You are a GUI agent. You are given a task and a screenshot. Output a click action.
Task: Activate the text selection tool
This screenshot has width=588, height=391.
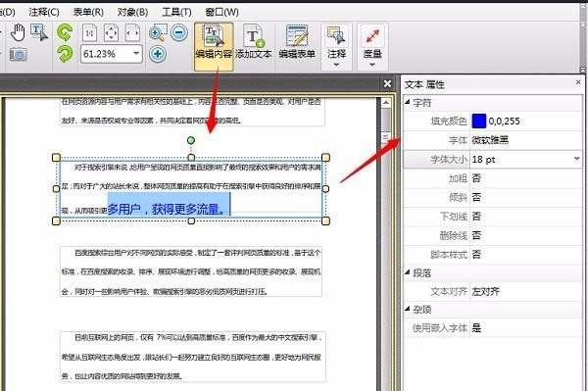pyautogui.click(x=39, y=32)
